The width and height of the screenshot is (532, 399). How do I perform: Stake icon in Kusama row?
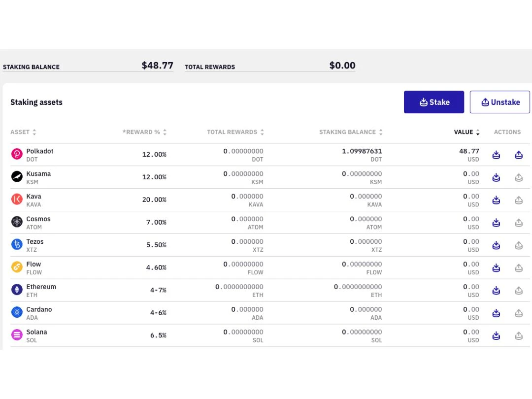pyautogui.click(x=496, y=177)
